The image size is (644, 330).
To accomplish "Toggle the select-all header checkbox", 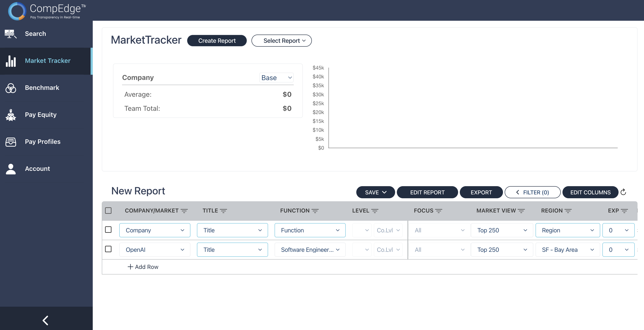I will pos(108,211).
